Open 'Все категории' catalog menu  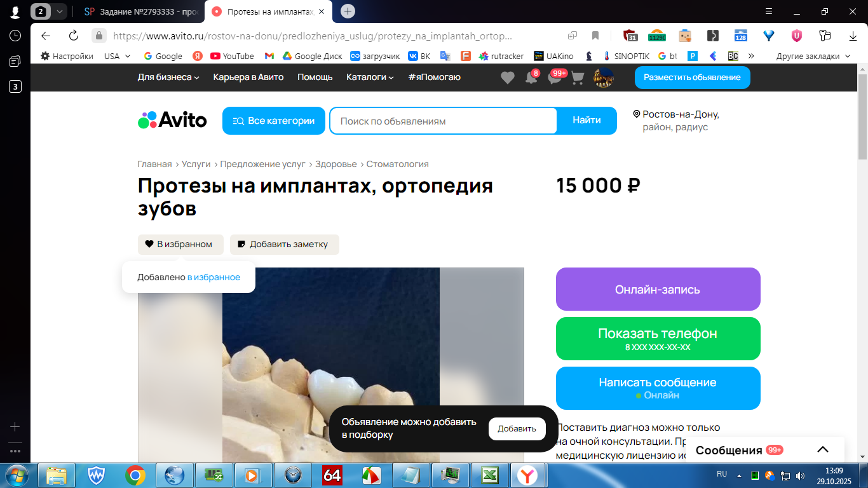[x=274, y=121]
